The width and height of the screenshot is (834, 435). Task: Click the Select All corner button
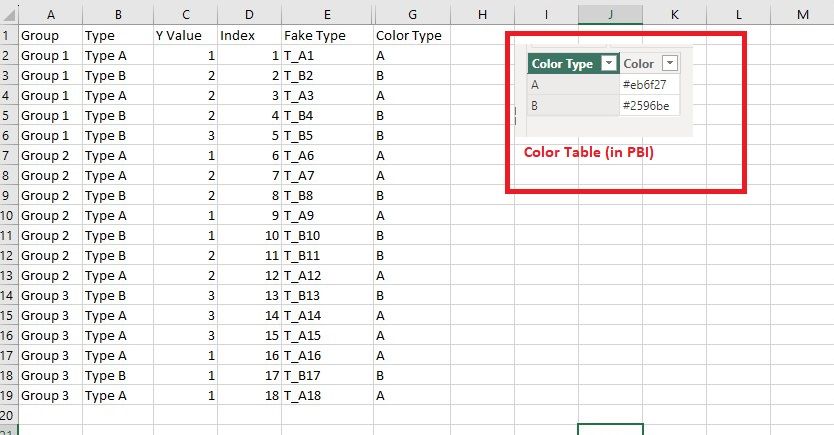[x=9, y=15]
